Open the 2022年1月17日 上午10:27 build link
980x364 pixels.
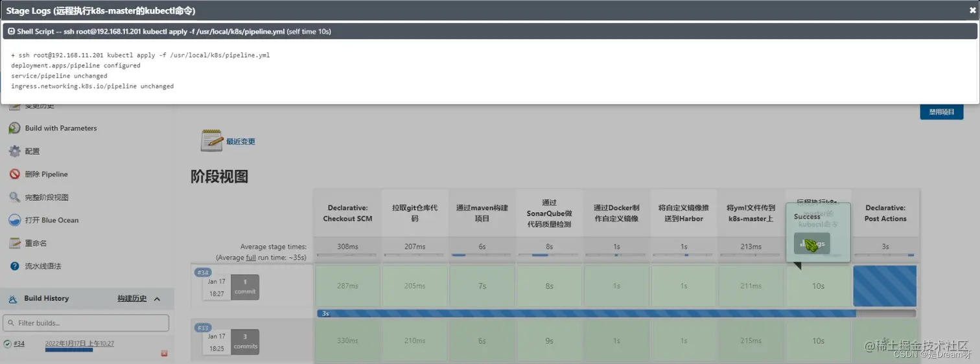(79, 343)
